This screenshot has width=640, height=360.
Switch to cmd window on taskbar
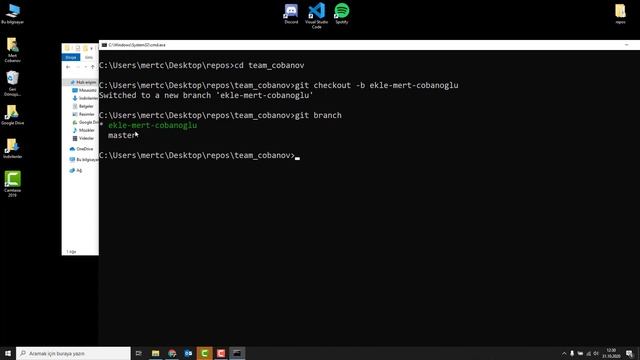(x=237, y=353)
